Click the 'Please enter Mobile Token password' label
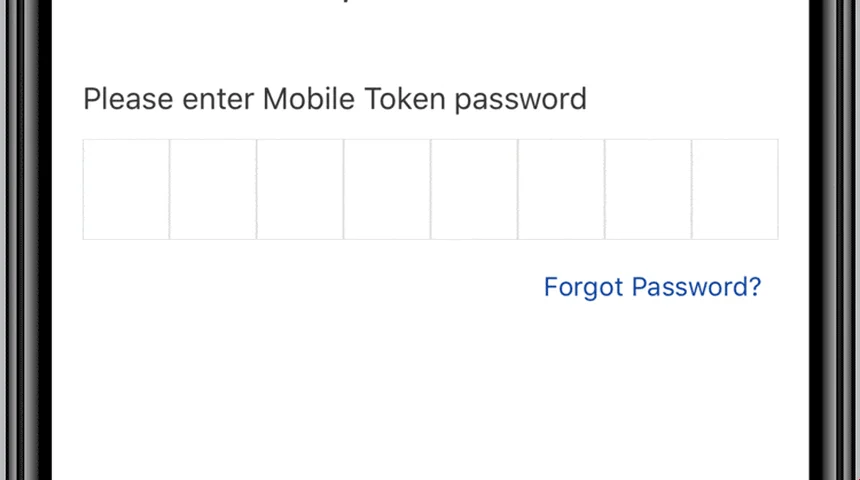The width and height of the screenshot is (860, 480). pos(335,100)
